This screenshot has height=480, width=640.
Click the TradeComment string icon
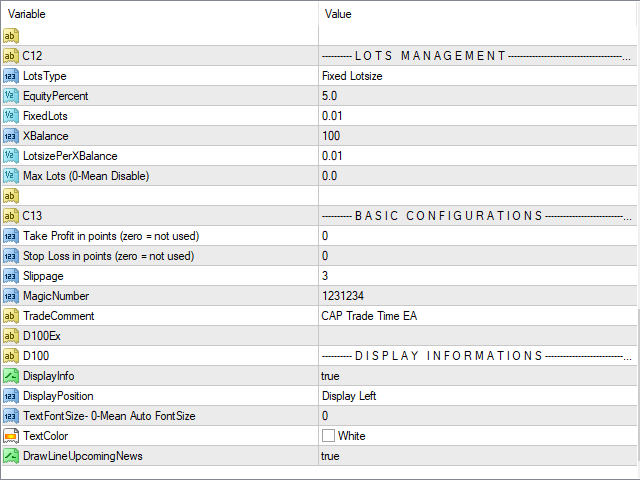click(x=11, y=316)
